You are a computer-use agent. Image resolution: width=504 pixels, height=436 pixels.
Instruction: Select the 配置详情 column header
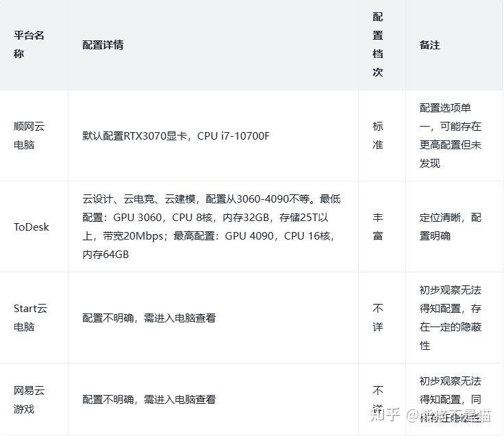pyautogui.click(x=213, y=44)
